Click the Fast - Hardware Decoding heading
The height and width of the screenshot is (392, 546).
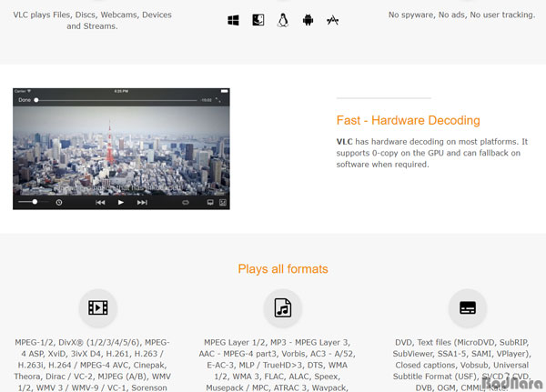click(x=408, y=120)
